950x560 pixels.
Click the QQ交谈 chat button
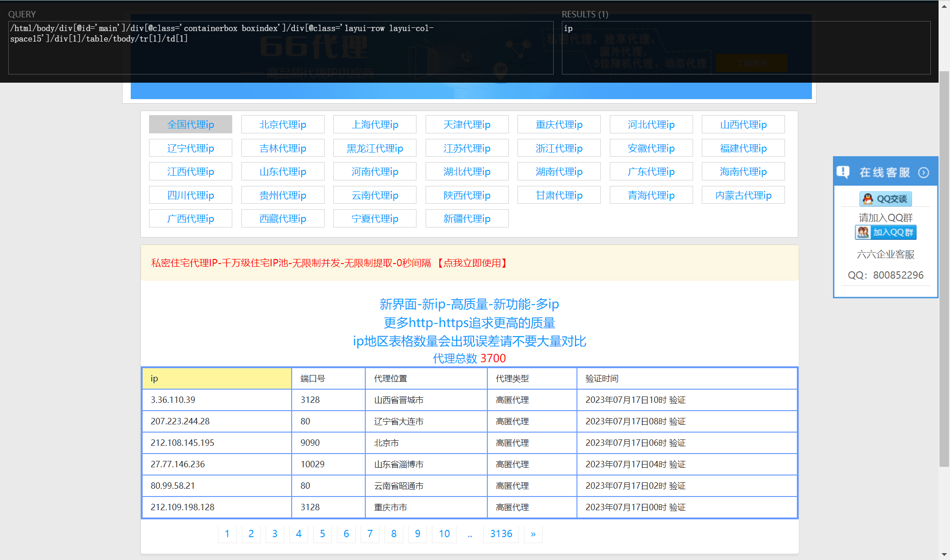pyautogui.click(x=886, y=199)
